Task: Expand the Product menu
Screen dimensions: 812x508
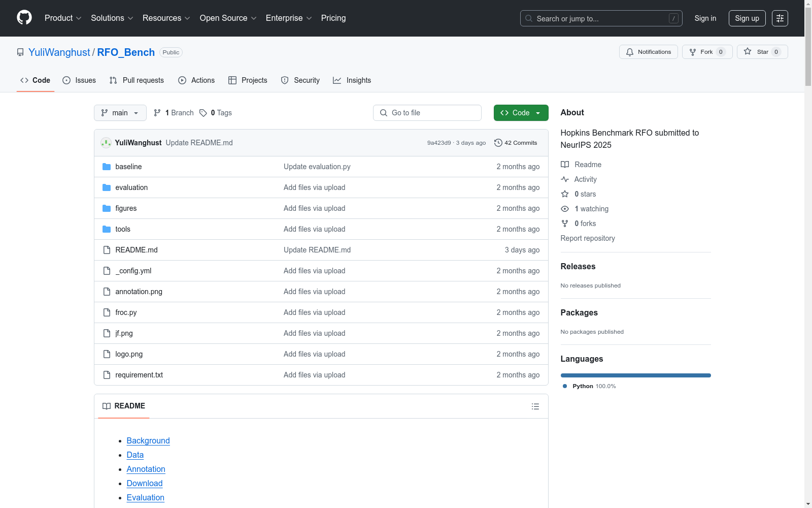Action: point(63,18)
